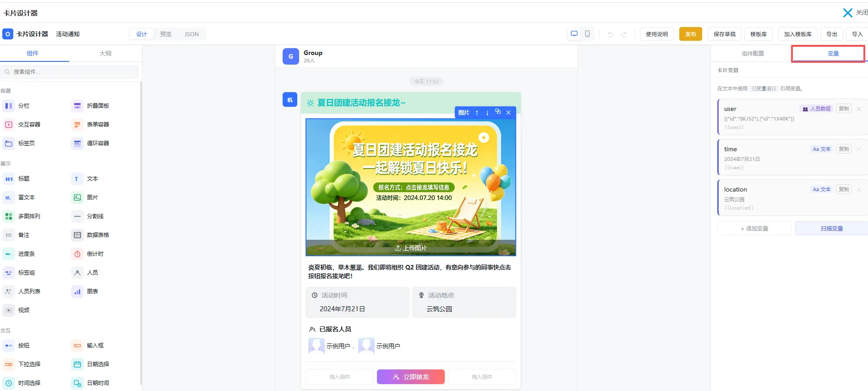Select the 标签组 tag group component
Screen dimensions: 868x391
19,273
